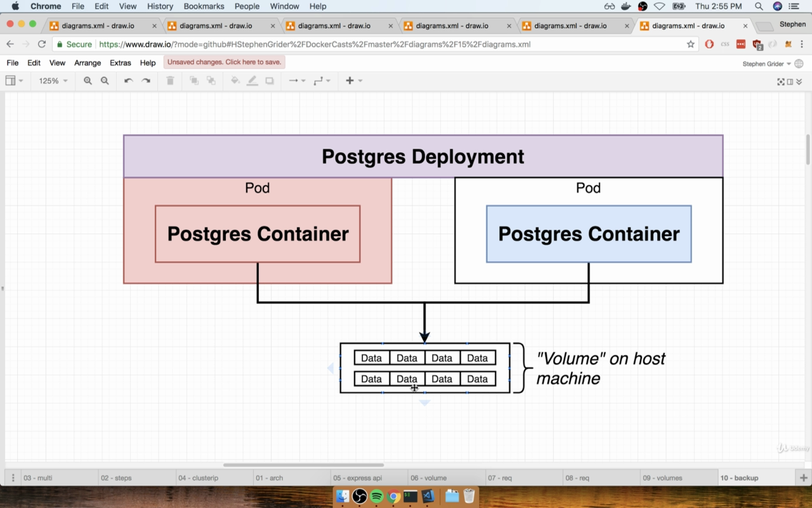Open Chrome's three-dot menu

[802, 44]
